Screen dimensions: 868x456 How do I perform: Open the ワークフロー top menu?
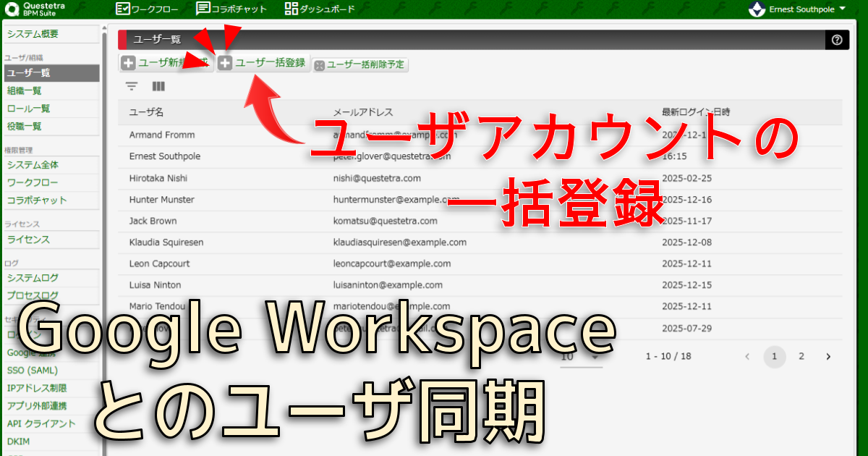(148, 9)
